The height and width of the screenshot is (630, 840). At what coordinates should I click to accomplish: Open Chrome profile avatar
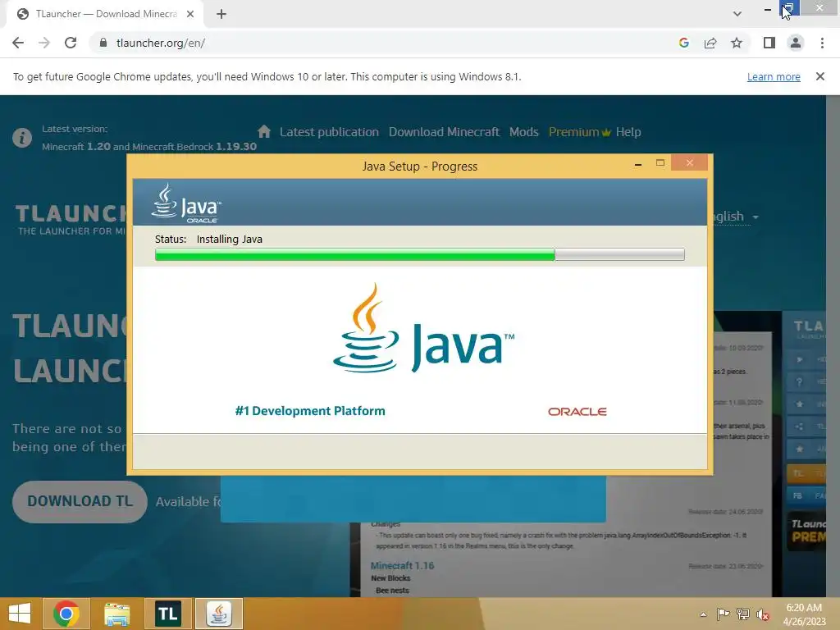796,43
